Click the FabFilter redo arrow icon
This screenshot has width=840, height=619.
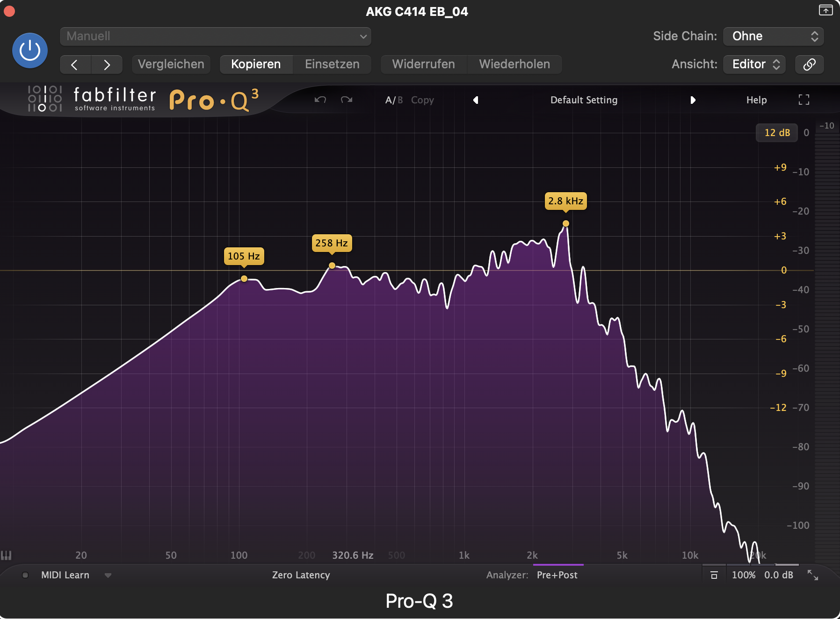click(x=347, y=100)
